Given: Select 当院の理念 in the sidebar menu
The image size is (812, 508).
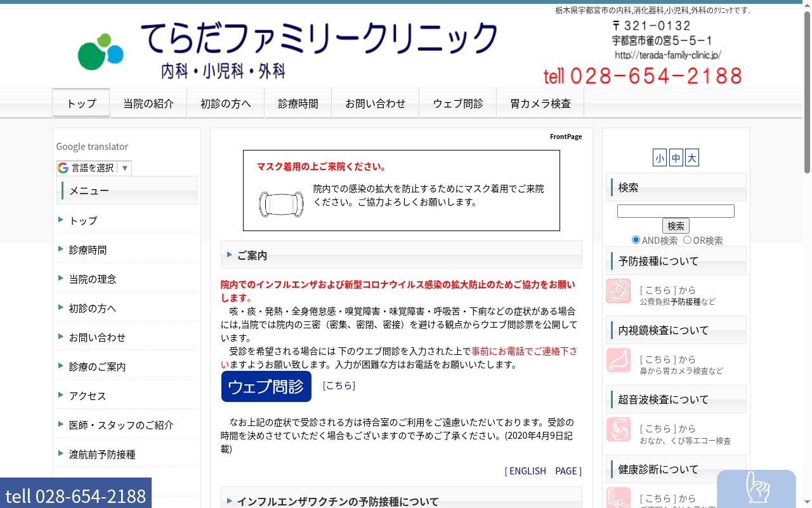Looking at the screenshot, I should coord(93,279).
